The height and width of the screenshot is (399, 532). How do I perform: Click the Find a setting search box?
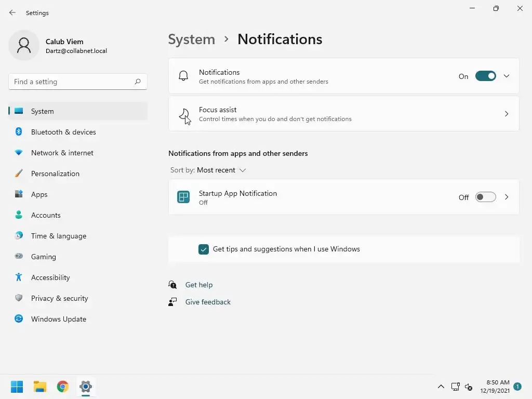(x=72, y=82)
